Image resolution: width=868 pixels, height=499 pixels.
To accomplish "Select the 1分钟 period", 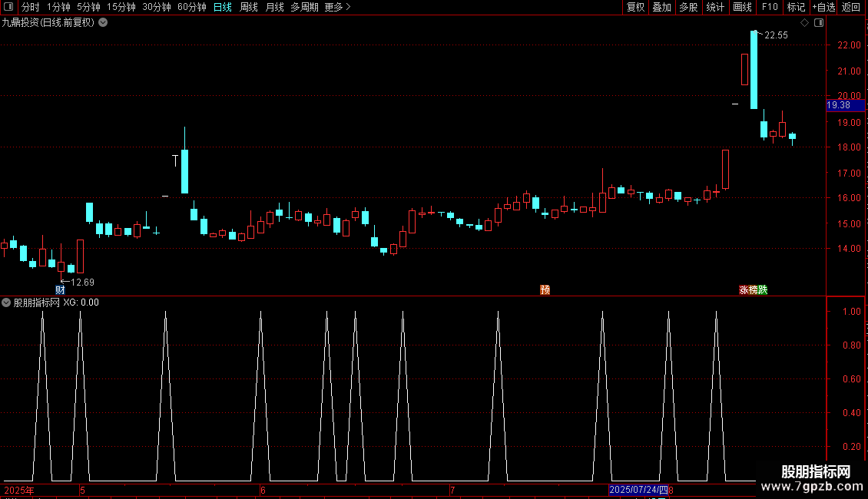I will (58, 7).
